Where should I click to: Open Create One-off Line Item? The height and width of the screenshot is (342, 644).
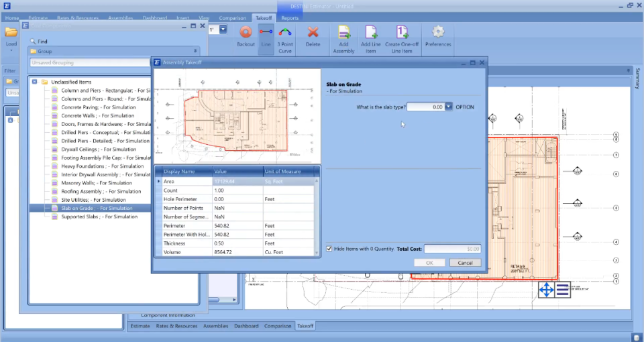coord(402,32)
